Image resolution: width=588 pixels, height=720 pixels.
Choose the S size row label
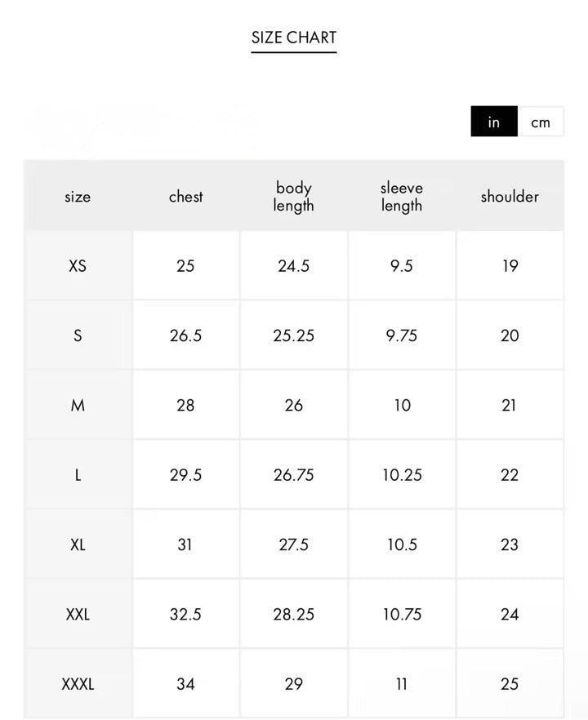78,336
